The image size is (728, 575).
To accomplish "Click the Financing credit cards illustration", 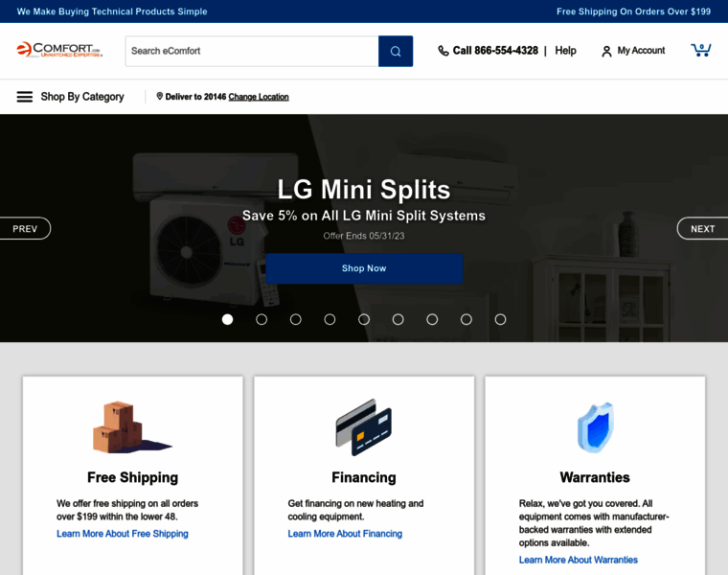I will point(364,427).
